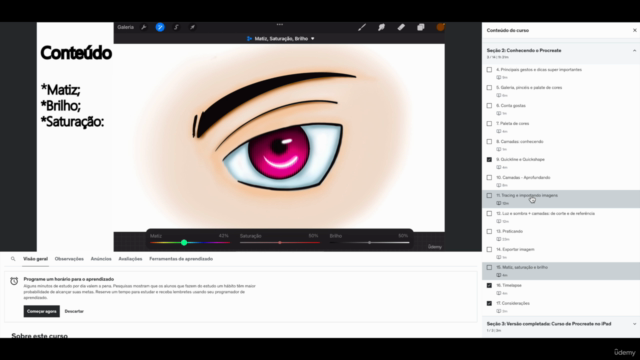Click the Matiz percentage value

pos(223,236)
